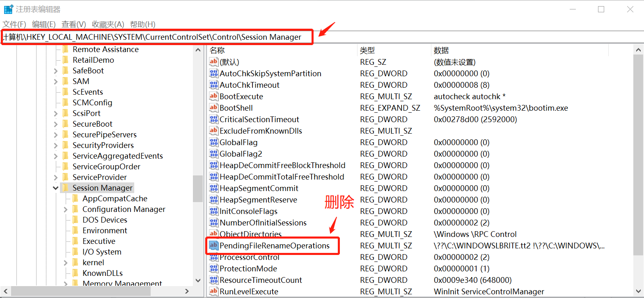Open the 编辑(E) menu

44,24
